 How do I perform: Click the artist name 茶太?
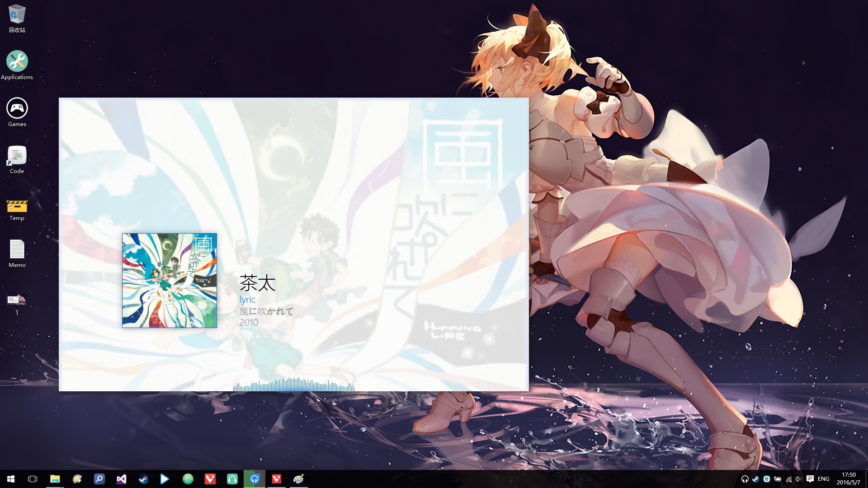point(257,283)
